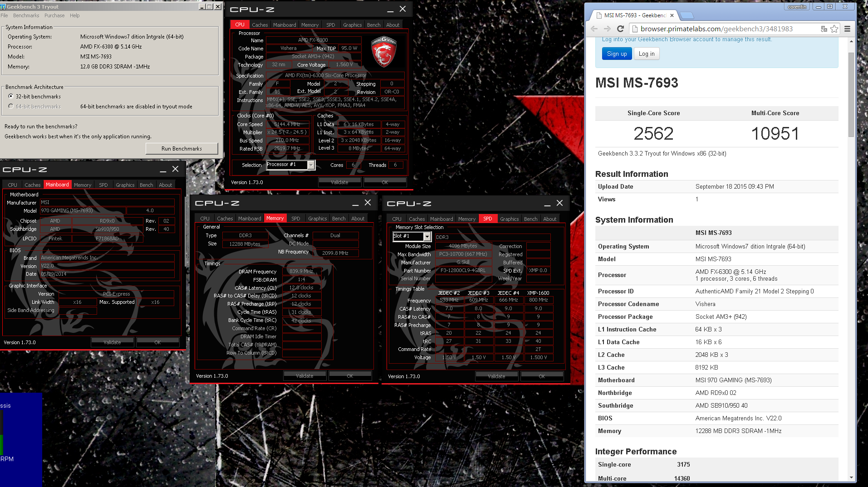Click the Geekbench 3 Tryout title icon
Viewport: 868px width, 487px height.
(x=3, y=6)
